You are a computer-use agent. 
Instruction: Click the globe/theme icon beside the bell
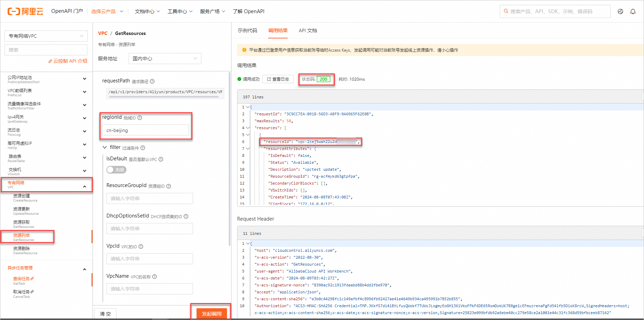click(620, 11)
